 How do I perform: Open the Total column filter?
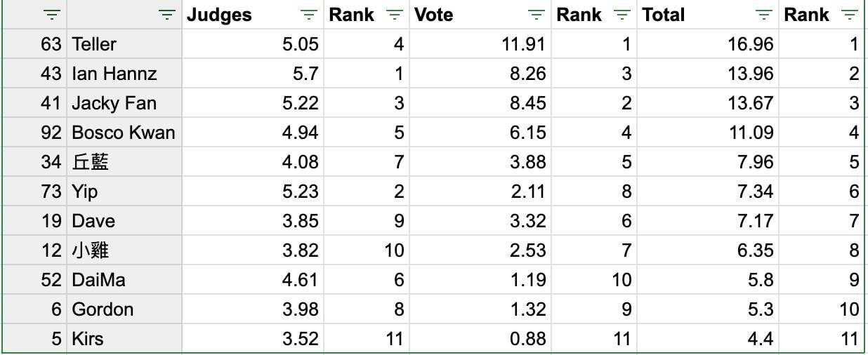(764, 15)
